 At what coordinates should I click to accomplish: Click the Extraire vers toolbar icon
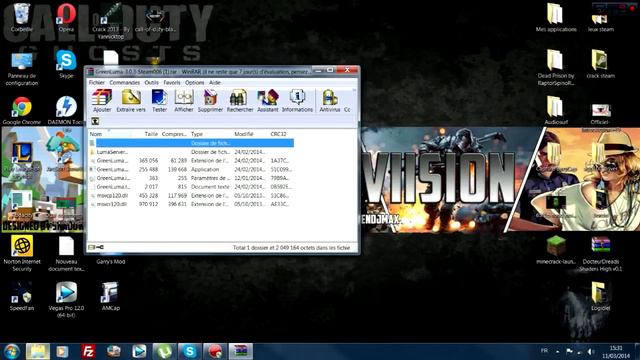coord(131,101)
